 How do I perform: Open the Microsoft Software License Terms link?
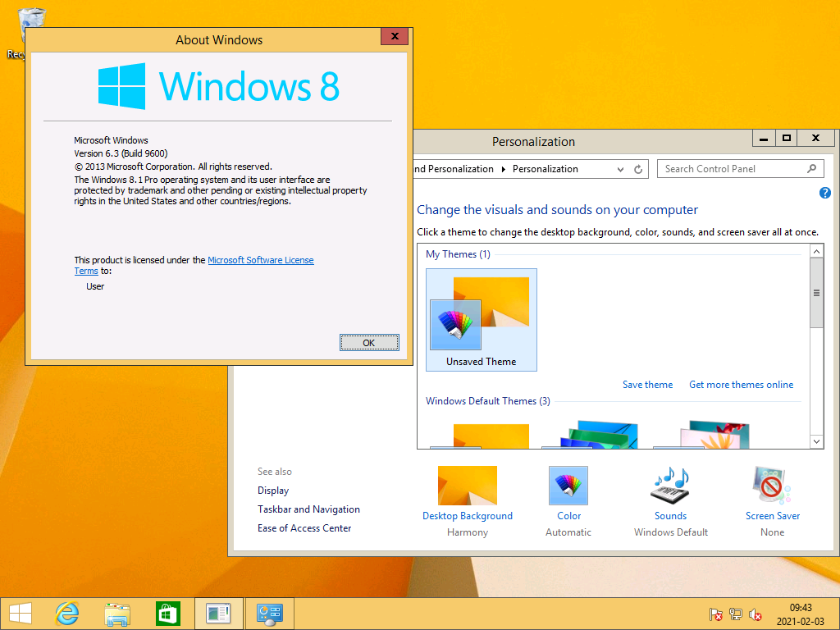pos(260,260)
